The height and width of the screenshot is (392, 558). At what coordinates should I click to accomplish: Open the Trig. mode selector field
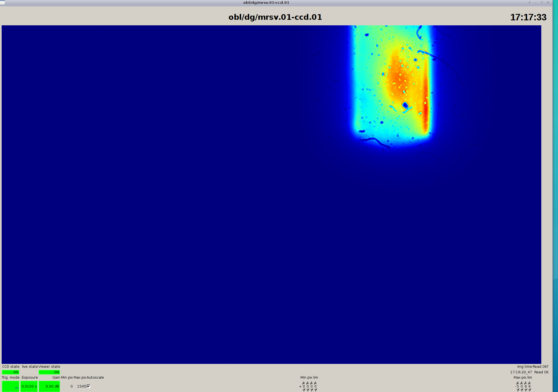[11, 386]
